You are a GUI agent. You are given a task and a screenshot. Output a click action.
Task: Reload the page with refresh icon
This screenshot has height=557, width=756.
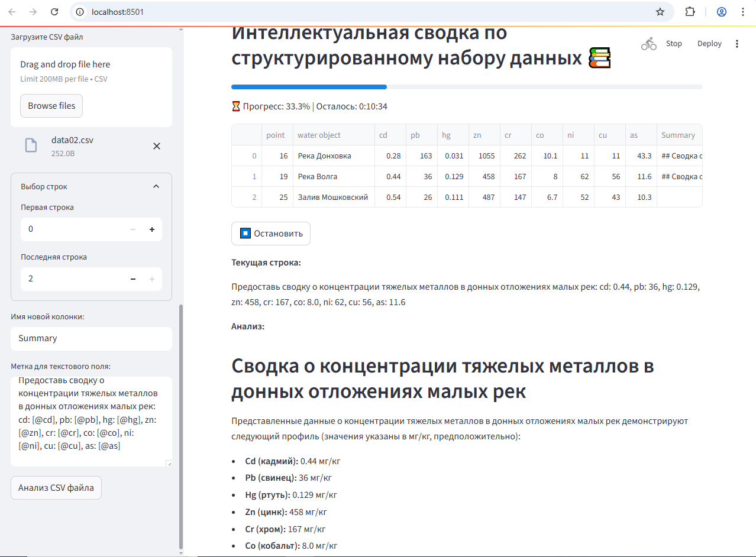coord(54,12)
